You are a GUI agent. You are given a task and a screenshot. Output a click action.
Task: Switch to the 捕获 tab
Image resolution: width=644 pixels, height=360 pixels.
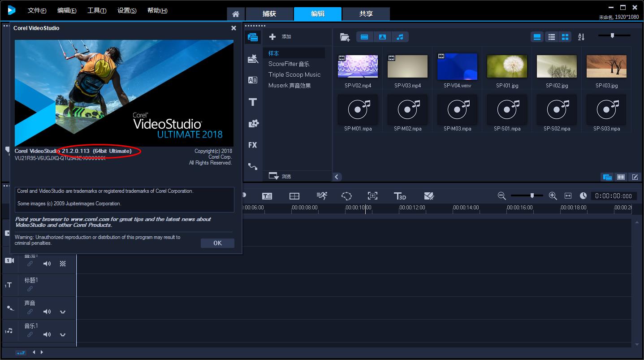point(269,14)
